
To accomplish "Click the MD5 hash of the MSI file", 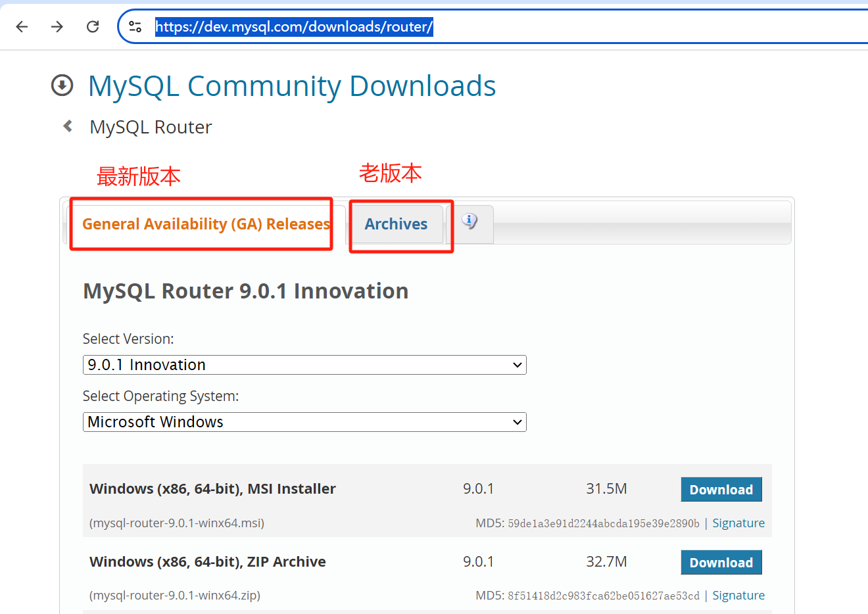I will point(604,524).
